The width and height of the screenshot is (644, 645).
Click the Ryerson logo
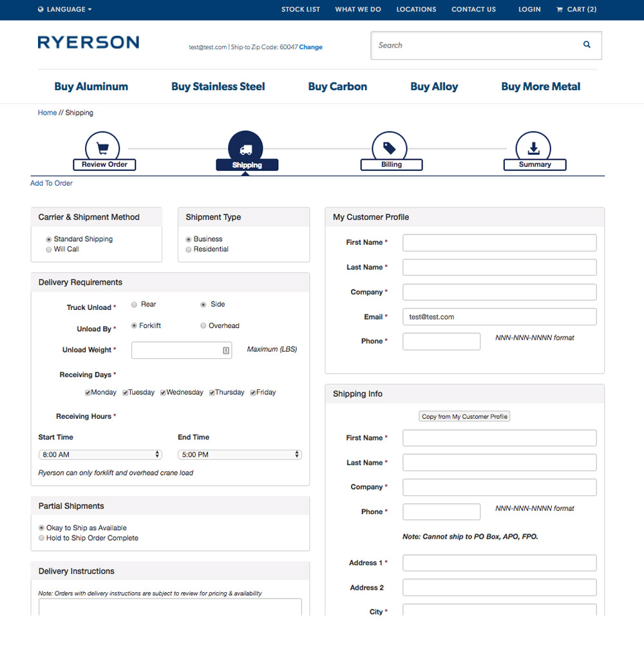[88, 43]
